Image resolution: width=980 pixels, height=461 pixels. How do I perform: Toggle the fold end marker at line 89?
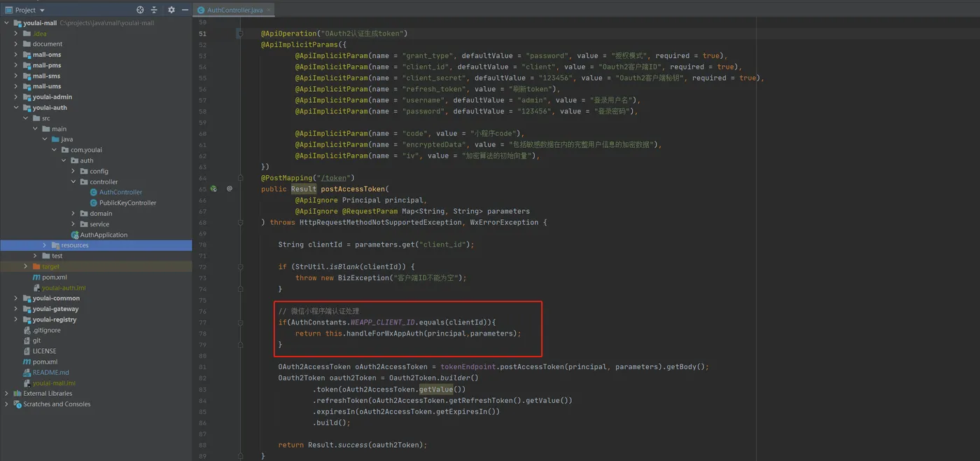coord(240,455)
